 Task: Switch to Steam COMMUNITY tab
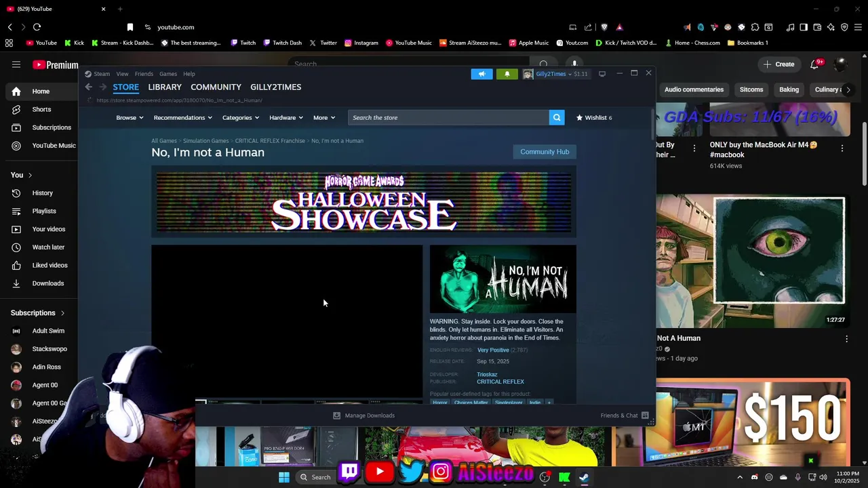tap(216, 87)
